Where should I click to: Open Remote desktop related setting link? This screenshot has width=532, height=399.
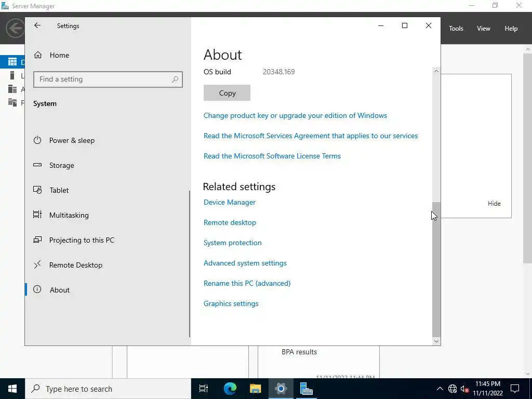coord(230,222)
